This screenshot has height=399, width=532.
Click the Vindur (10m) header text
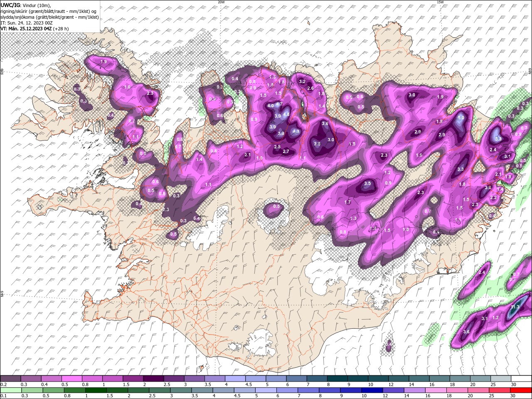click(x=37, y=5)
